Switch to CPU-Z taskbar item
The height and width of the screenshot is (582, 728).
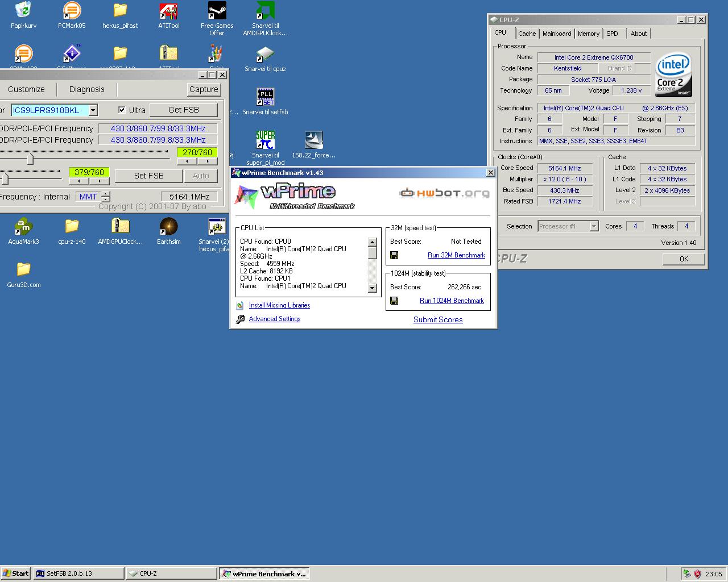(171, 573)
